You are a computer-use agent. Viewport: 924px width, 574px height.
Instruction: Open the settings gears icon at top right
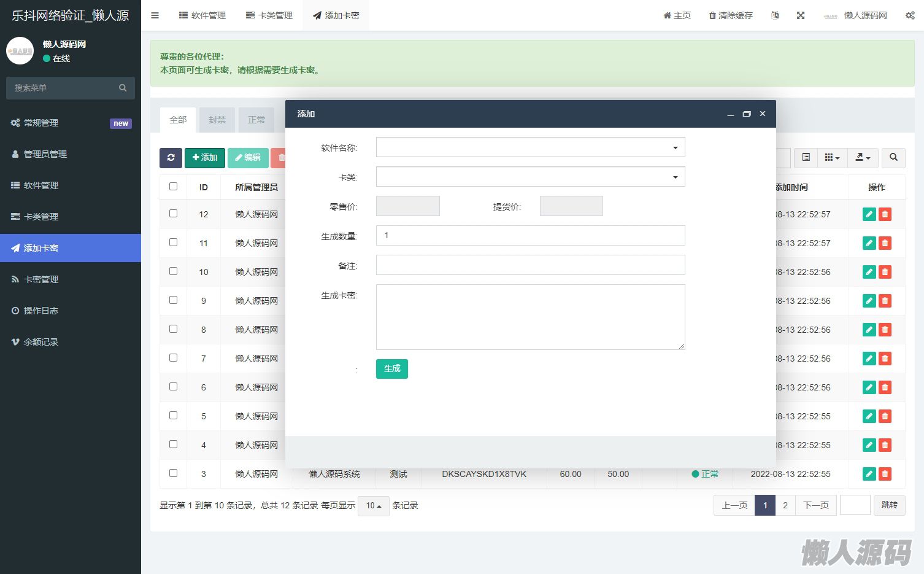coord(910,15)
